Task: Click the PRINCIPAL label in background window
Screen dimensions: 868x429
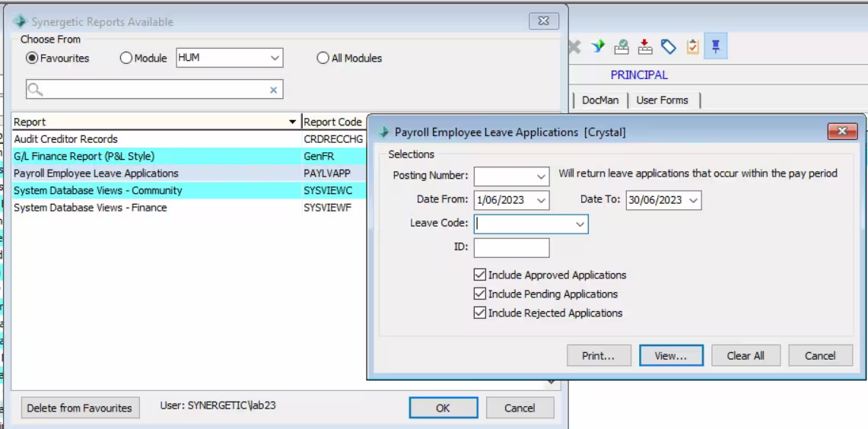Action: click(639, 75)
